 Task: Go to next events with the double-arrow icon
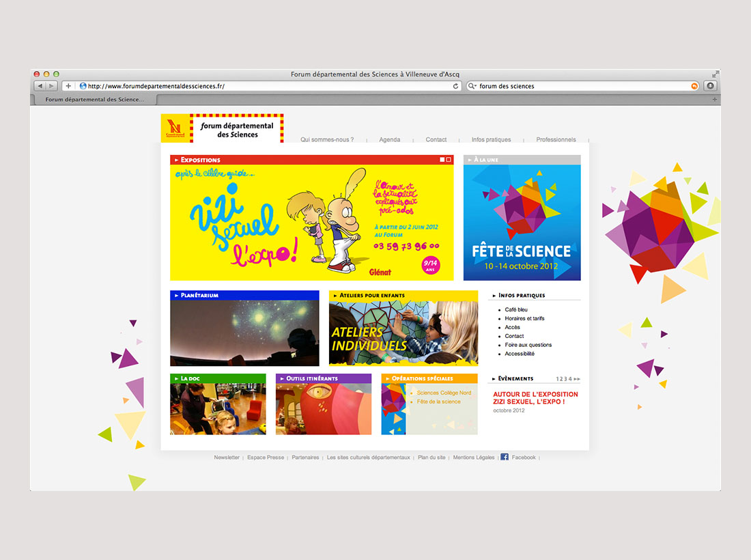point(577,379)
